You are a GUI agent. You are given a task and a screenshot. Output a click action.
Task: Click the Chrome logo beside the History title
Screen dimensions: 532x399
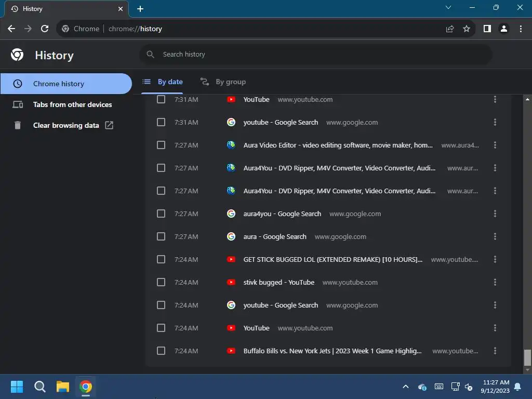click(17, 55)
